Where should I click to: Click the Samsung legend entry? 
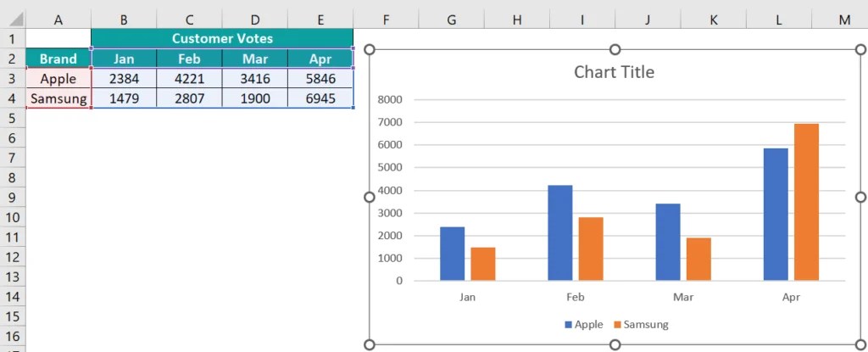click(641, 325)
